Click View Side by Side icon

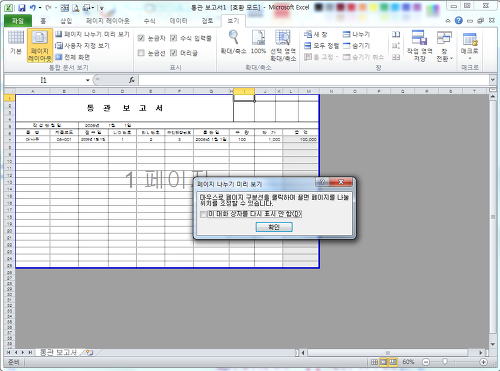(x=396, y=34)
